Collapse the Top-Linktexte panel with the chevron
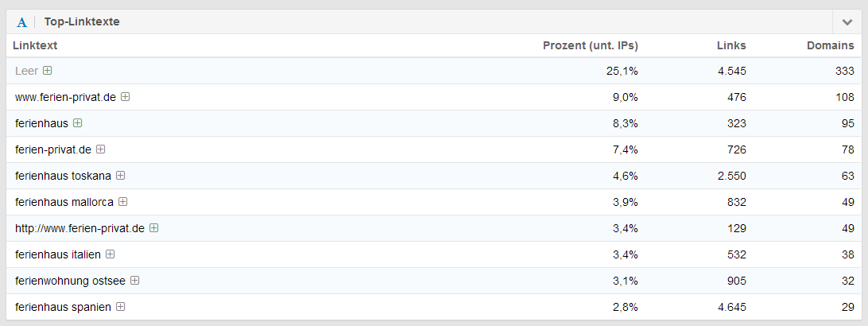The height and width of the screenshot is (326, 868). 847,22
